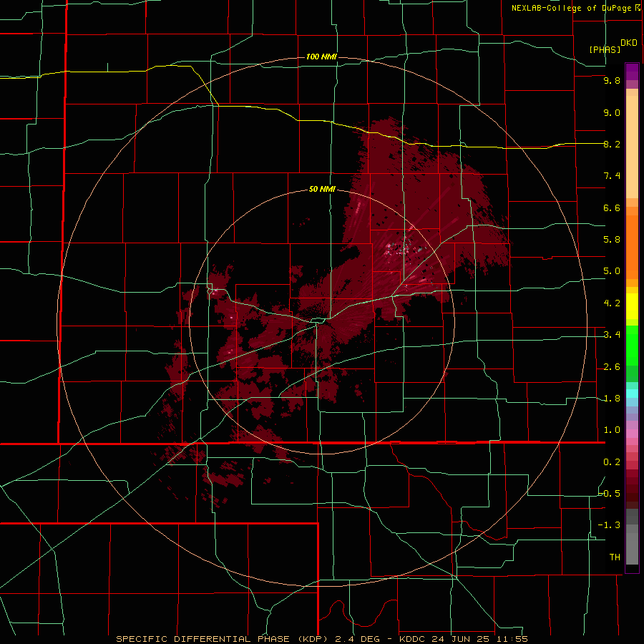Select the bright green color bar segment
644x644 pixels.
tap(632, 346)
